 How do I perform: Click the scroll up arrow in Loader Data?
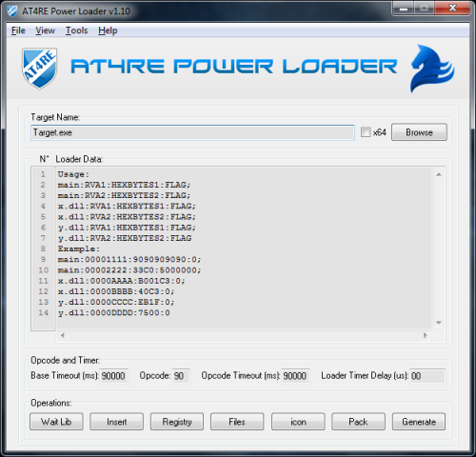pyautogui.click(x=439, y=174)
